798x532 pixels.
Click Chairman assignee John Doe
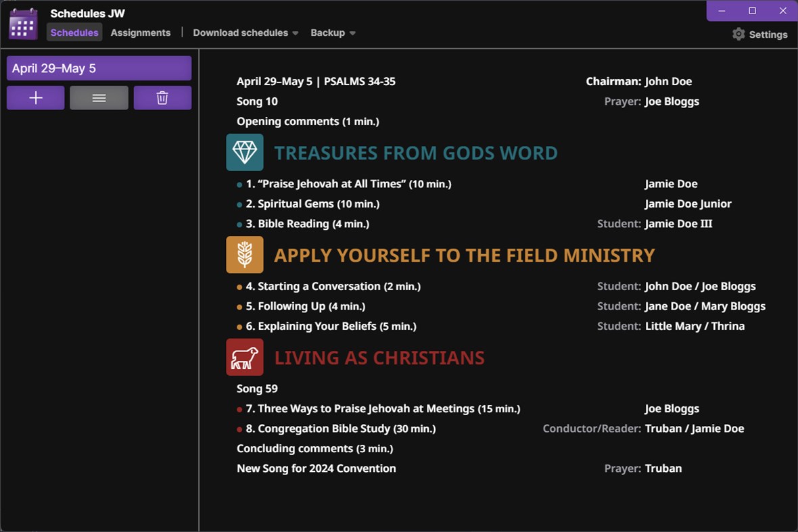tap(669, 81)
